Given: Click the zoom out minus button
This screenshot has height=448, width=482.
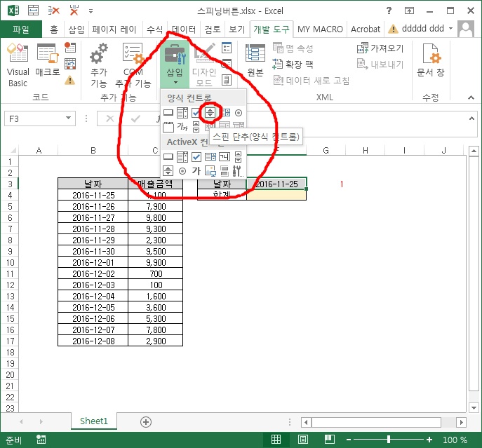Looking at the screenshot, I should [x=349, y=440].
